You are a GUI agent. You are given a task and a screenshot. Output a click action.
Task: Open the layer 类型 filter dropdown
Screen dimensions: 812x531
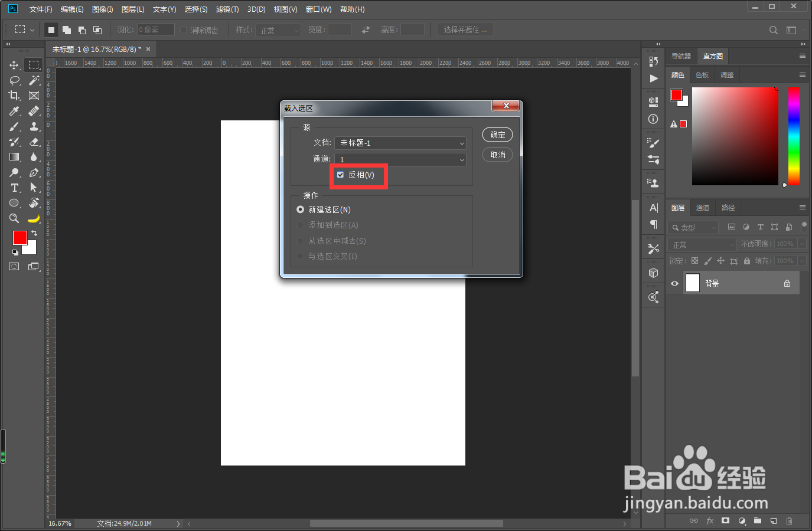(693, 227)
